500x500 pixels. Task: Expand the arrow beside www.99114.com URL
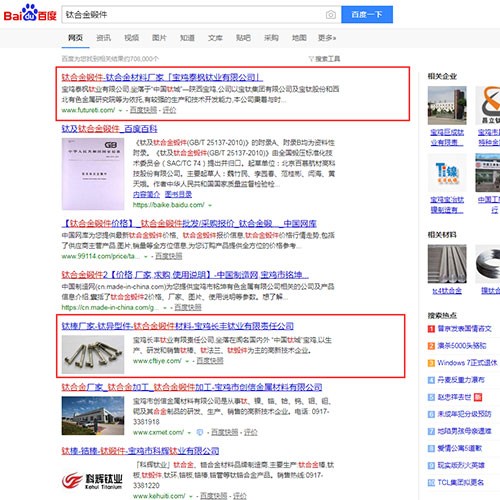[x=146, y=256]
